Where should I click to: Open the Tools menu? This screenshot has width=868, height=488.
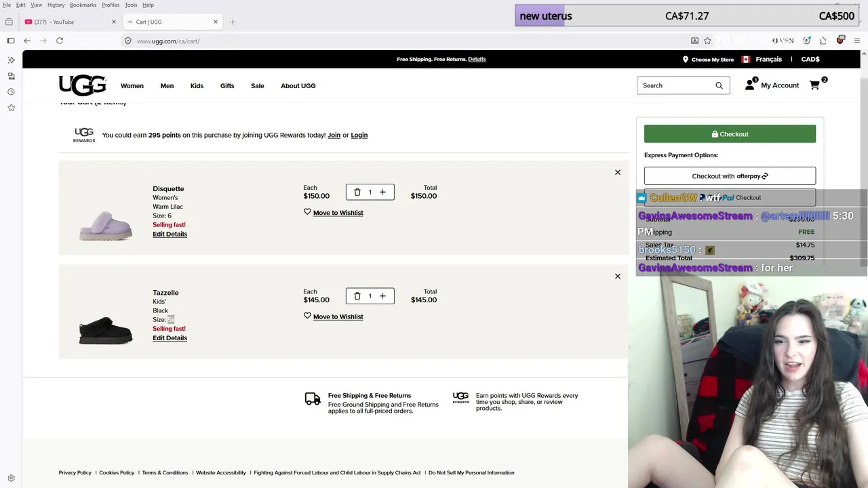click(x=131, y=5)
